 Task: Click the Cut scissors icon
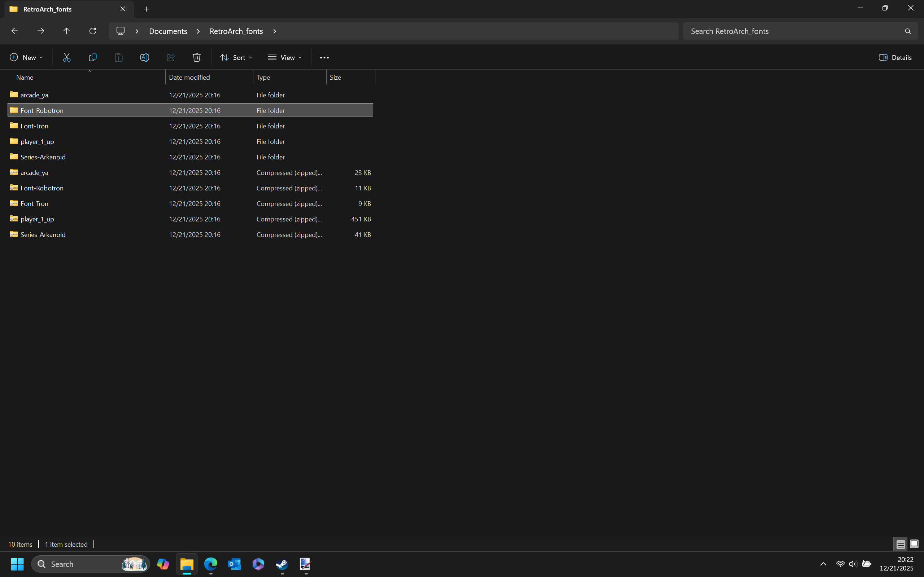tap(66, 57)
